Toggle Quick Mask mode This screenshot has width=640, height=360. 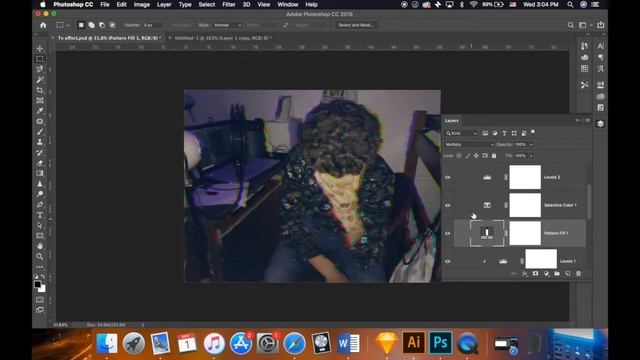coord(40,300)
